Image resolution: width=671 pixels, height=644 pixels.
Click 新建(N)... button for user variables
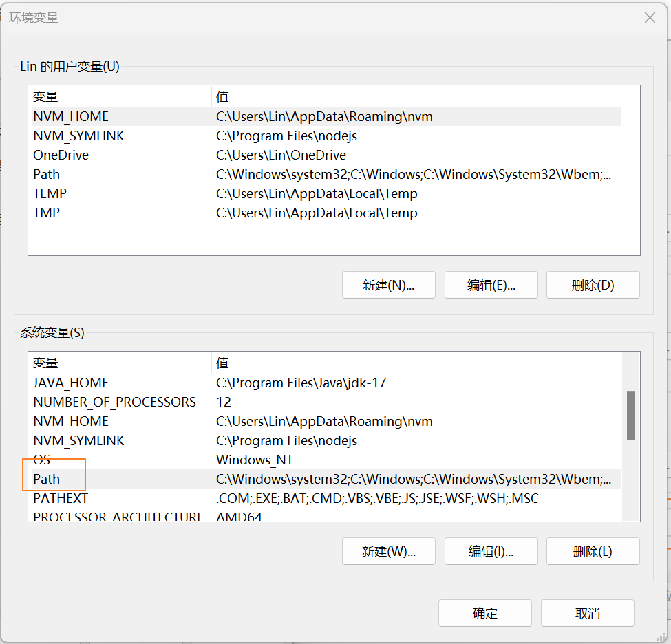coord(388,285)
